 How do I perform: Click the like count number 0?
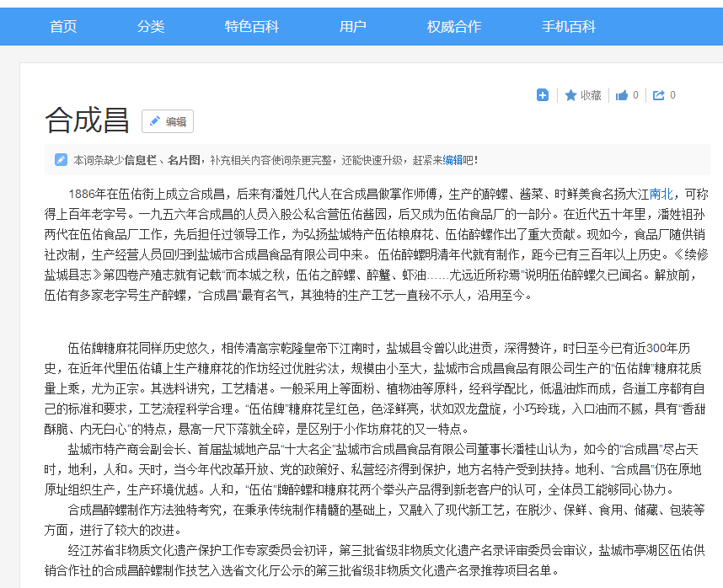[635, 95]
